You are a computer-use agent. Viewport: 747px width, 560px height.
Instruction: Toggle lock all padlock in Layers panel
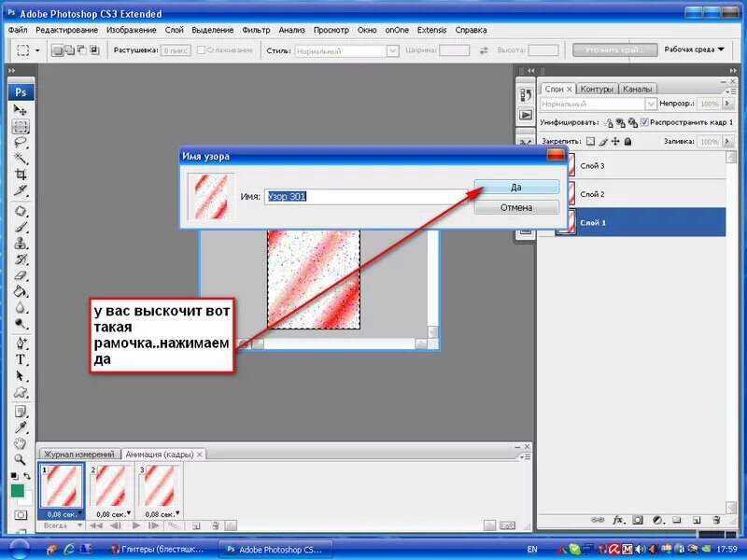pos(627,142)
